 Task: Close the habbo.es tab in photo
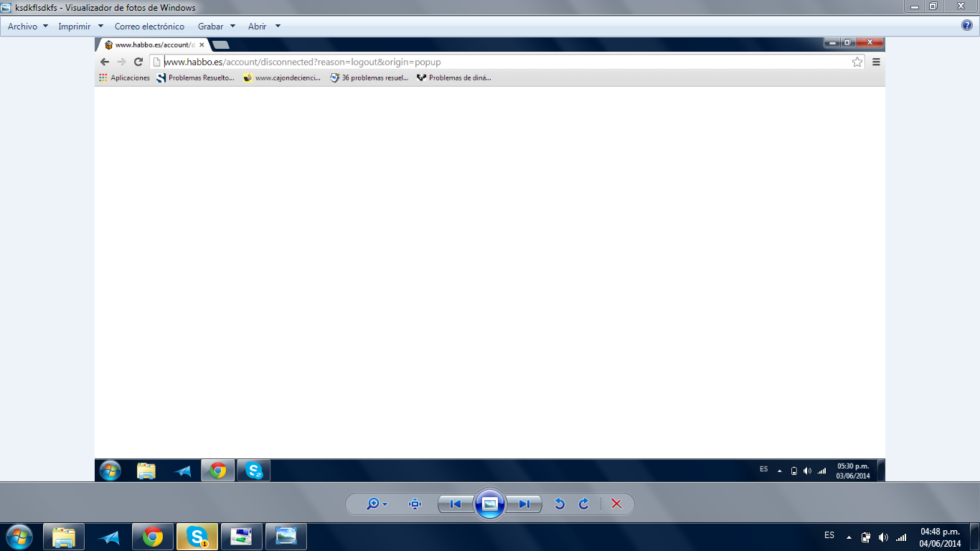pyautogui.click(x=202, y=44)
